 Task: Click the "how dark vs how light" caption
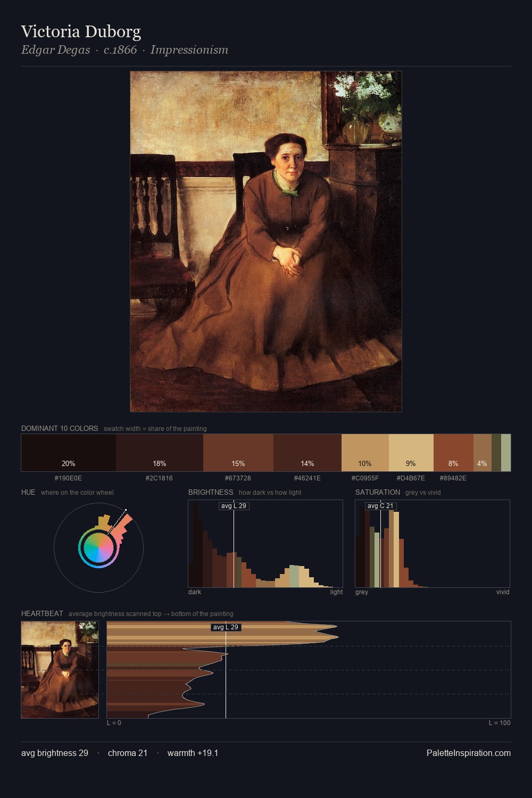pyautogui.click(x=270, y=493)
